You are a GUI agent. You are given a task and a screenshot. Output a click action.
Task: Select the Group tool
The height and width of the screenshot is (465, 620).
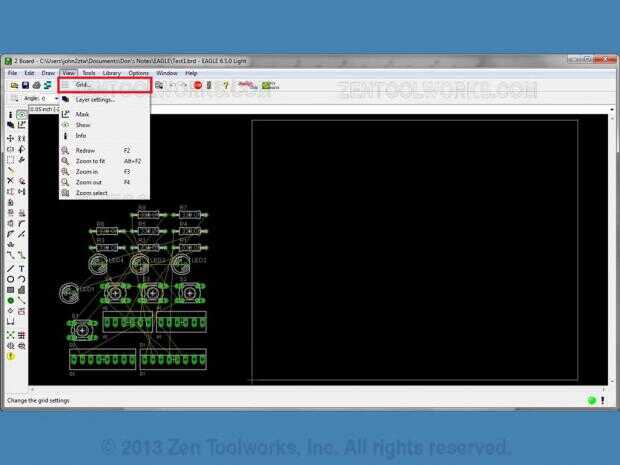pyautogui.click(x=10, y=160)
